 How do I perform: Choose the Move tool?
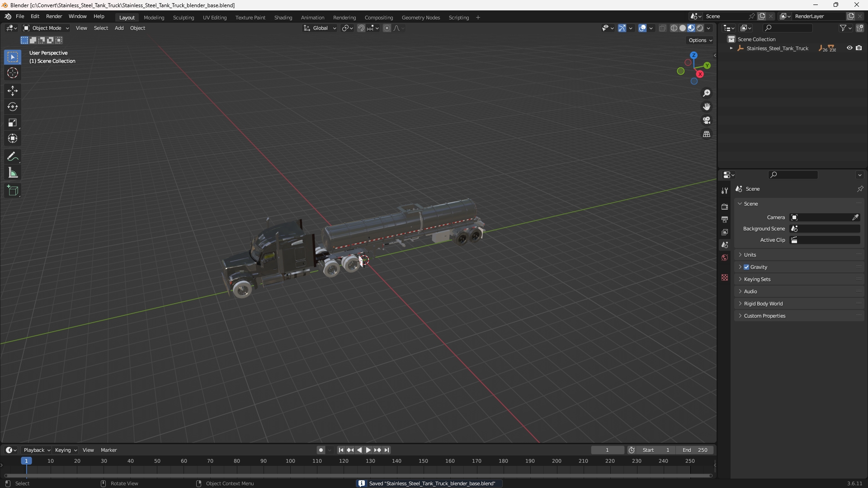pos(13,91)
